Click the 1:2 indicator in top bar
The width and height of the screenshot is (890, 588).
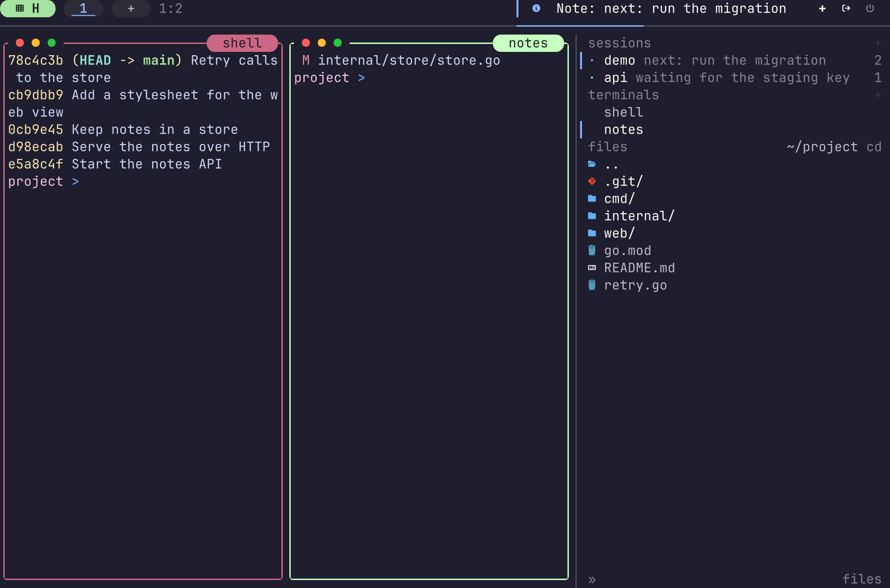point(171,8)
